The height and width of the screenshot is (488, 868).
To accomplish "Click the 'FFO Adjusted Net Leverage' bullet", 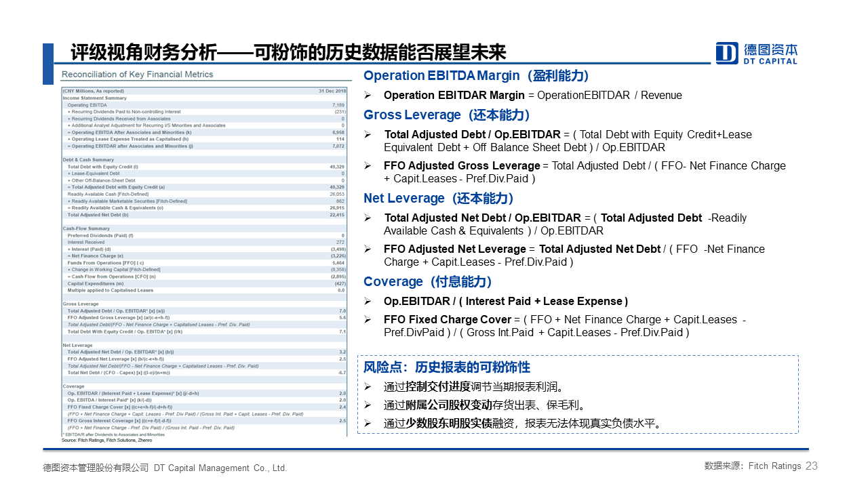I will coord(574,256).
